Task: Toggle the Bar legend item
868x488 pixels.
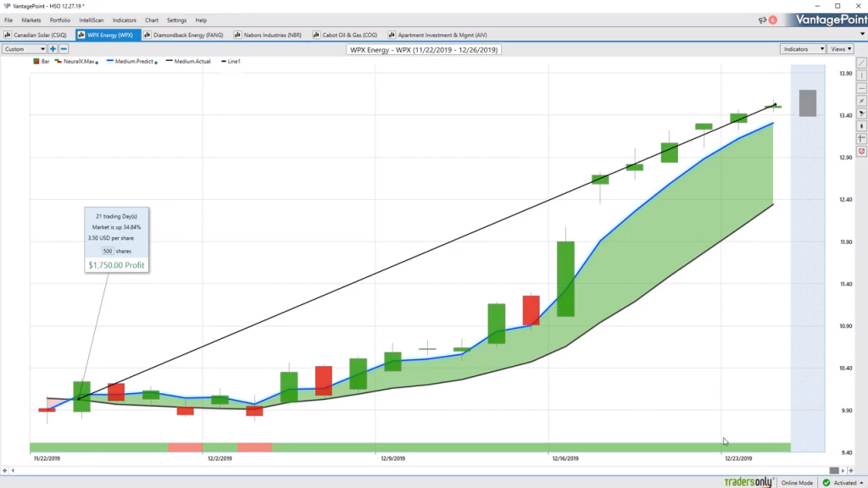Action: [41, 61]
